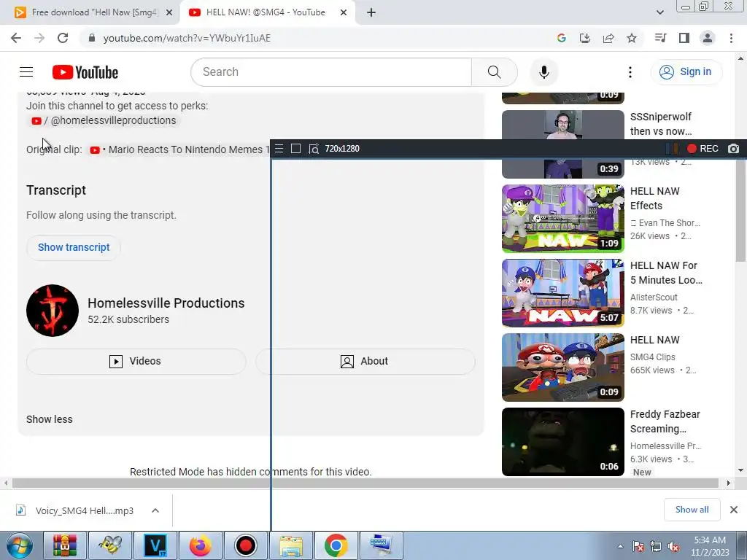This screenshot has width=747, height=560.
Task: Show hidden tray icons arrow
Action: point(620,547)
